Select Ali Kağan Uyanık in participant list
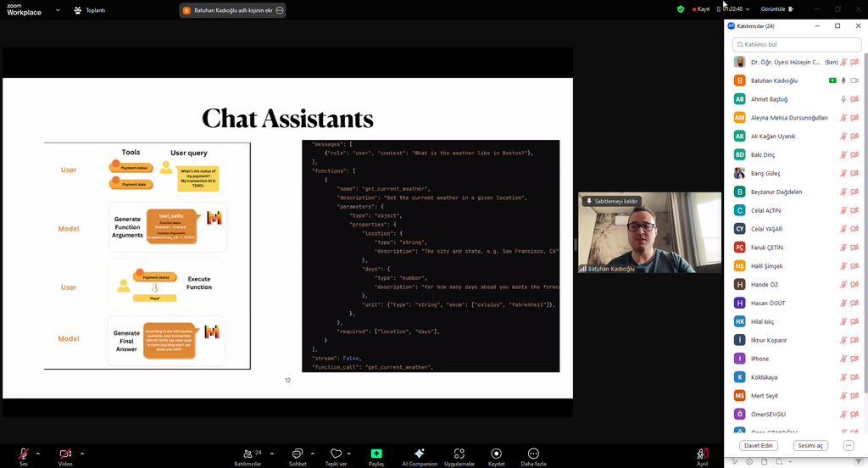Image resolution: width=868 pixels, height=468 pixels. [795, 136]
